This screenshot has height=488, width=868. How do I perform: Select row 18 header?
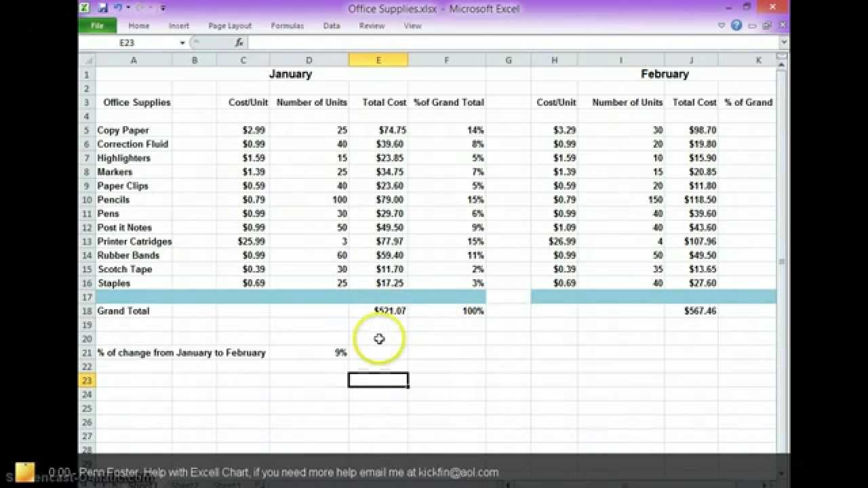[x=87, y=311]
